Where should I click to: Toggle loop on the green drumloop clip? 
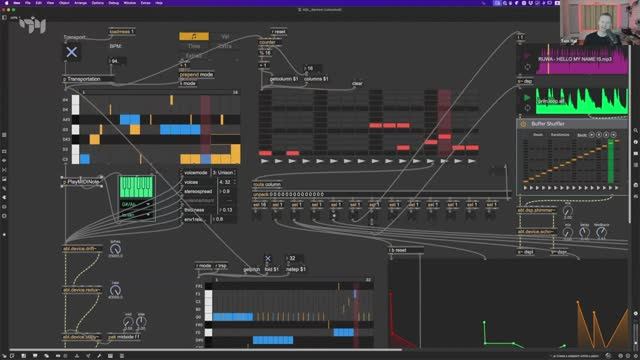pos(527,108)
